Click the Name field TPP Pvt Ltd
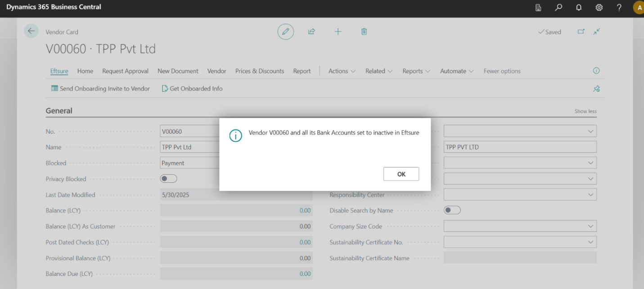644x289 pixels. click(189, 147)
